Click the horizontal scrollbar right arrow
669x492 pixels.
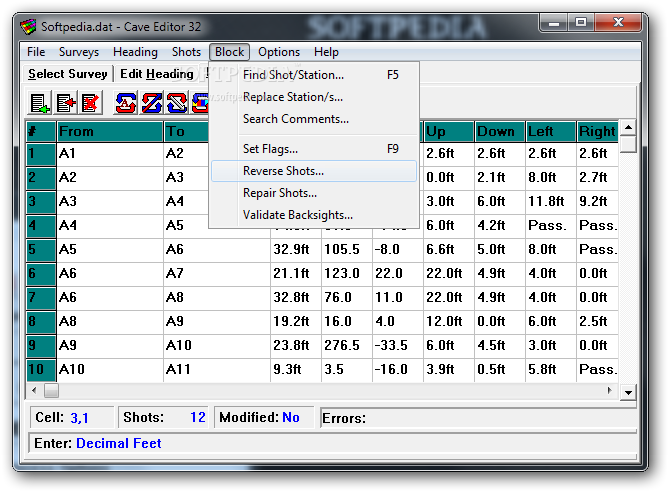610,390
